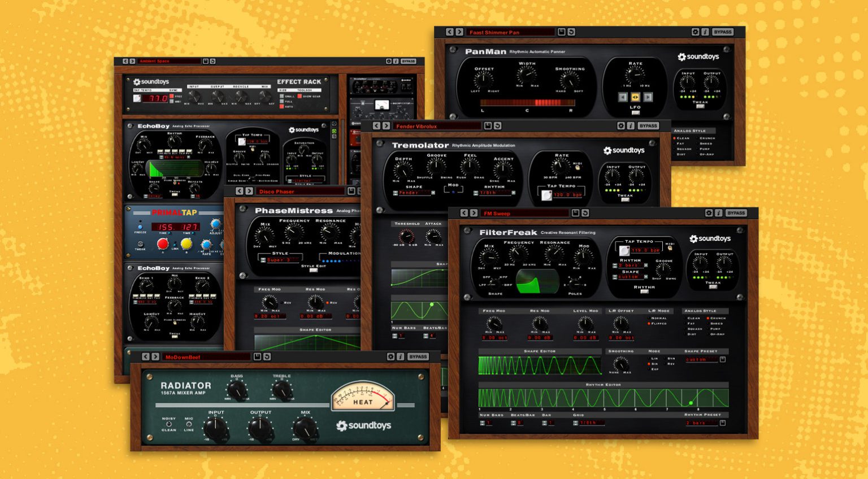Viewport: 868px width, 479px height.
Task: Select the previous preset in the Tremolator header
Action: [x=376, y=126]
